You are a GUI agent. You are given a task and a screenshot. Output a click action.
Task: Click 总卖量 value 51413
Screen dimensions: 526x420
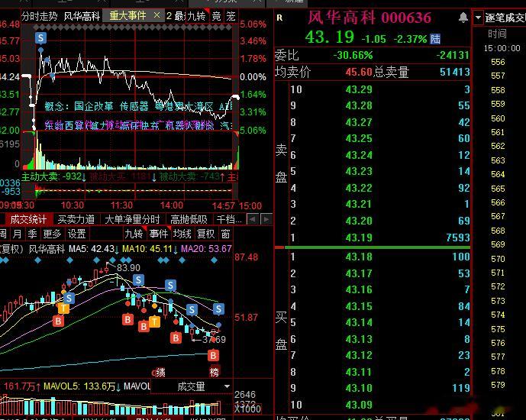tap(455, 72)
